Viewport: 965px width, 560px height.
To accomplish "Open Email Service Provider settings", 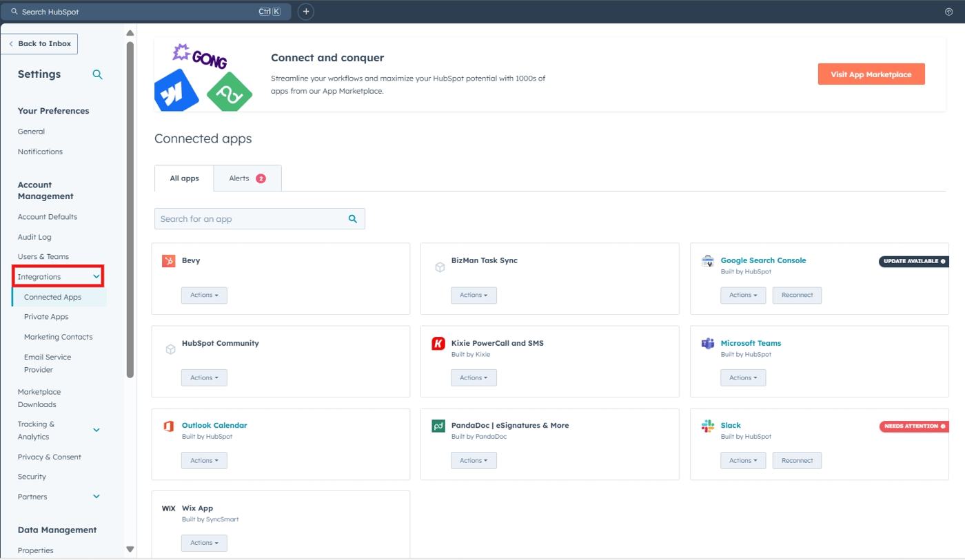I will point(48,364).
